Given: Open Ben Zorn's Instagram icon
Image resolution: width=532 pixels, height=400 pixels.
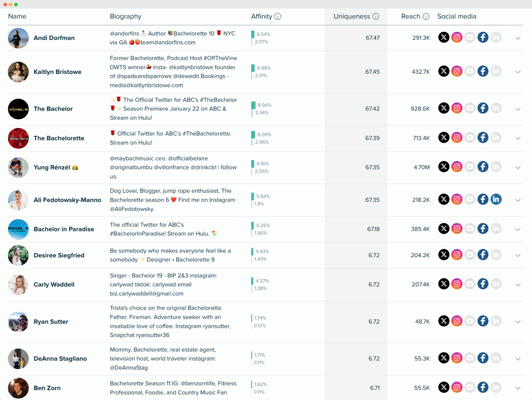Looking at the screenshot, I should pos(457,387).
